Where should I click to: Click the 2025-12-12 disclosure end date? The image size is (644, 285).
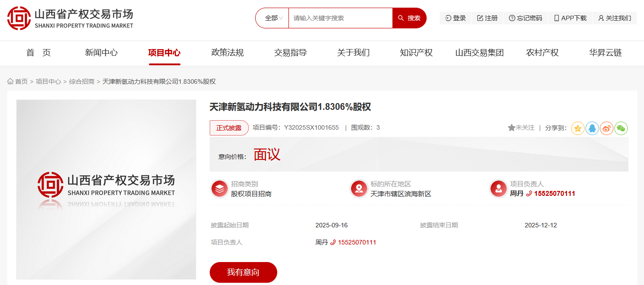(x=541, y=225)
